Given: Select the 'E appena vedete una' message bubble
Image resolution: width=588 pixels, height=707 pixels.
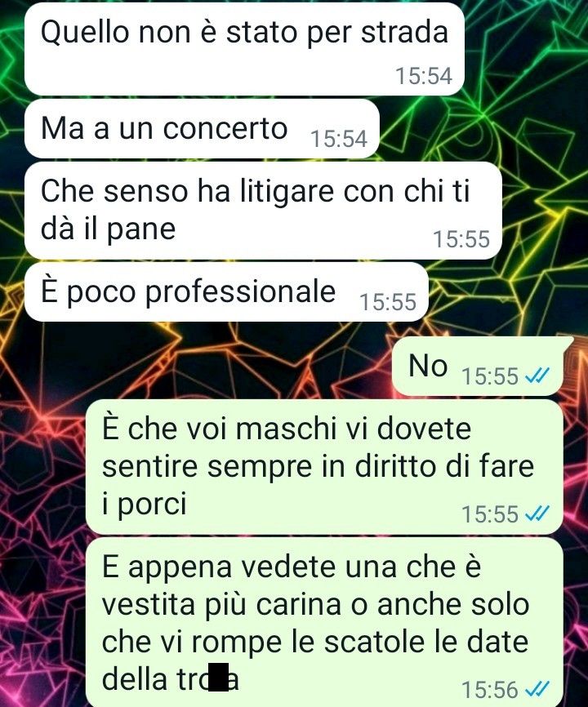Looking at the screenshot, I should pyautogui.click(x=324, y=622).
